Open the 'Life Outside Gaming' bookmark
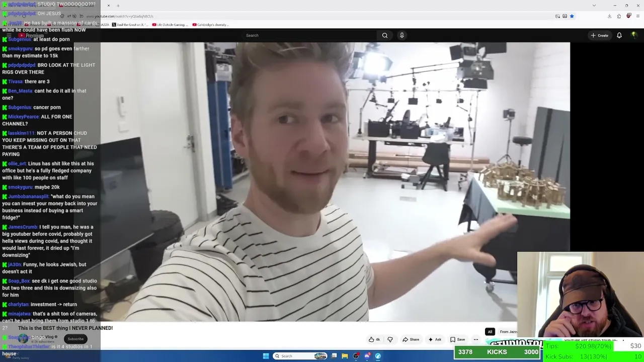Screen dimensions: 644x362 click(170, 25)
